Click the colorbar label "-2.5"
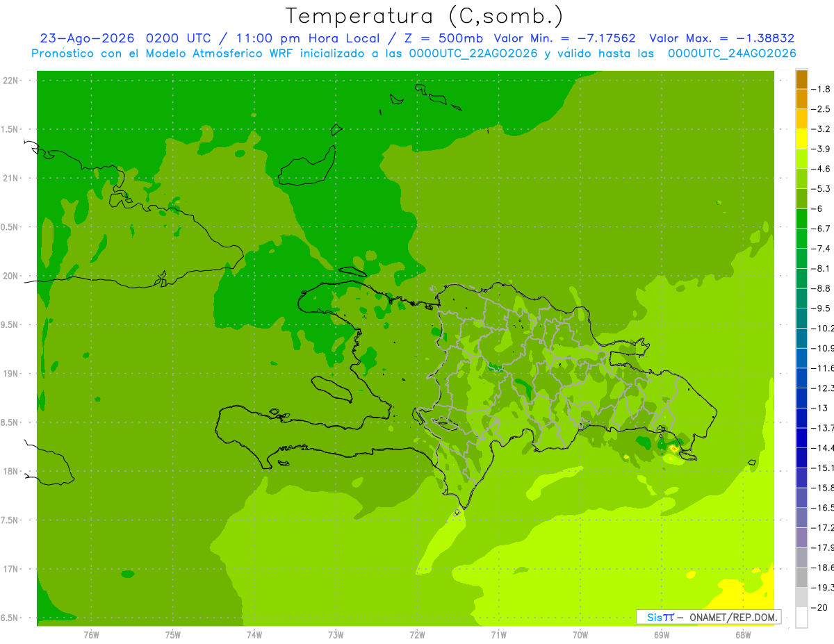 pyautogui.click(x=821, y=109)
